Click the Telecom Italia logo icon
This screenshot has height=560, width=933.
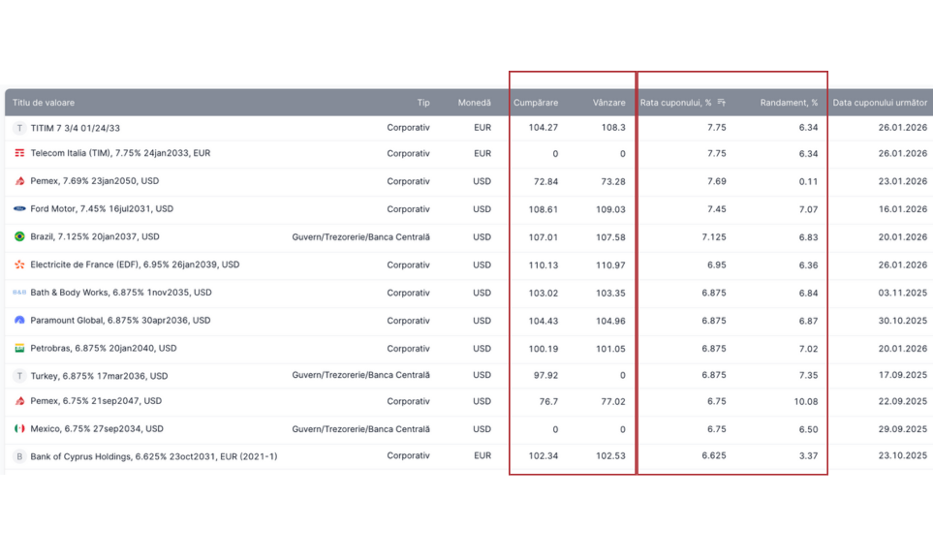click(x=19, y=153)
